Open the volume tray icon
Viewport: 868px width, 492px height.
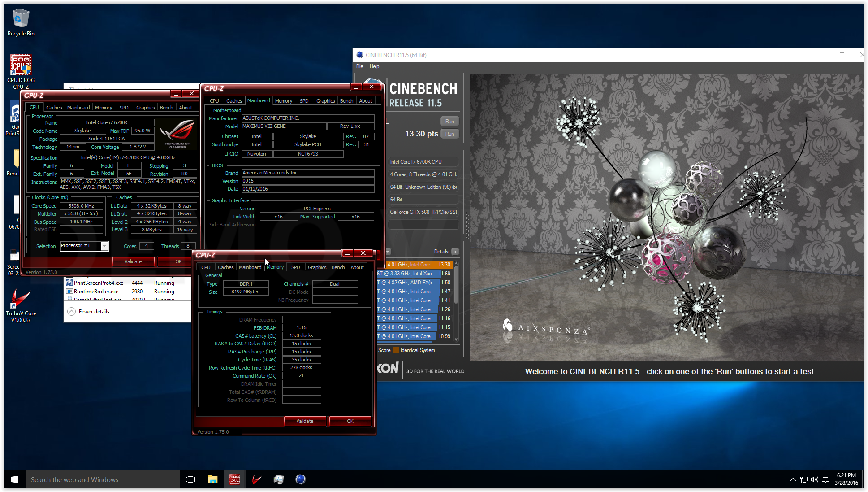click(814, 479)
